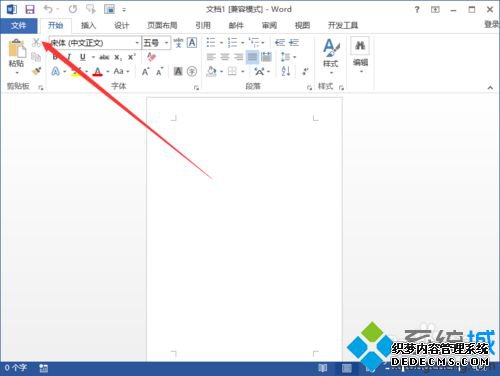Switch to the 设计 Design tab
500x376 pixels.
(121, 25)
